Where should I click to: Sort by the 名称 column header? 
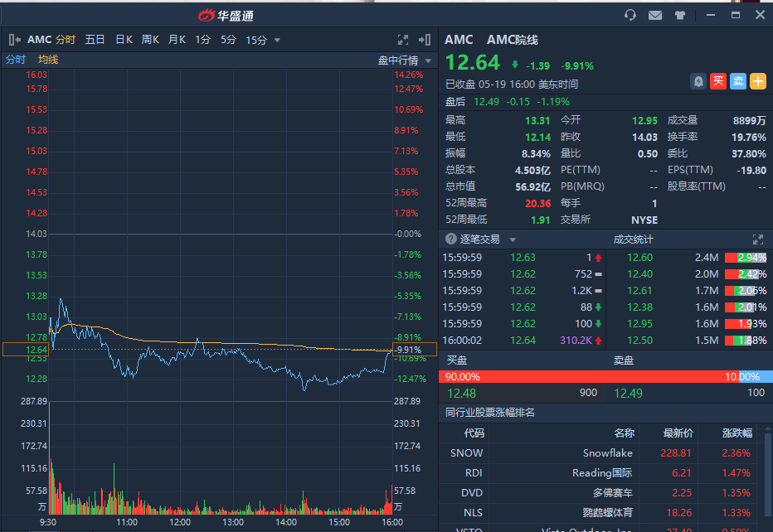coord(624,433)
